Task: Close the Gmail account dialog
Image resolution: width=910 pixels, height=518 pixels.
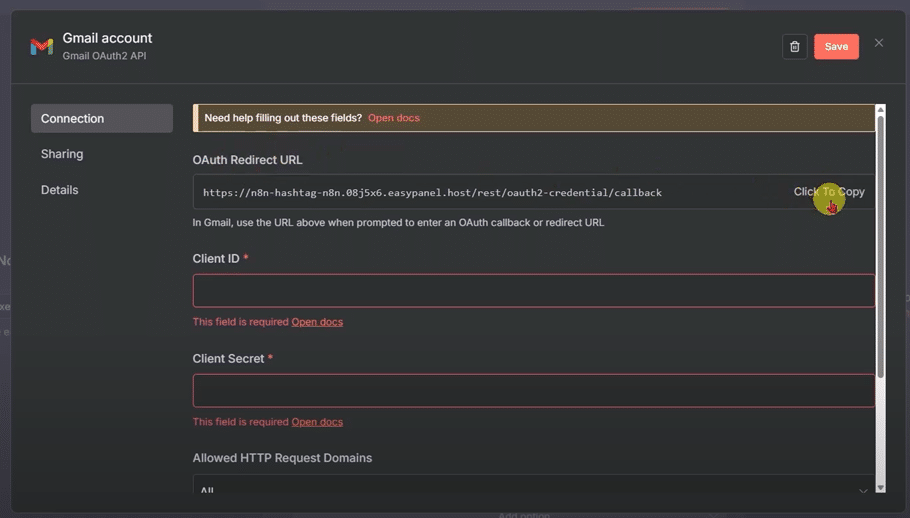Action: 879,43
